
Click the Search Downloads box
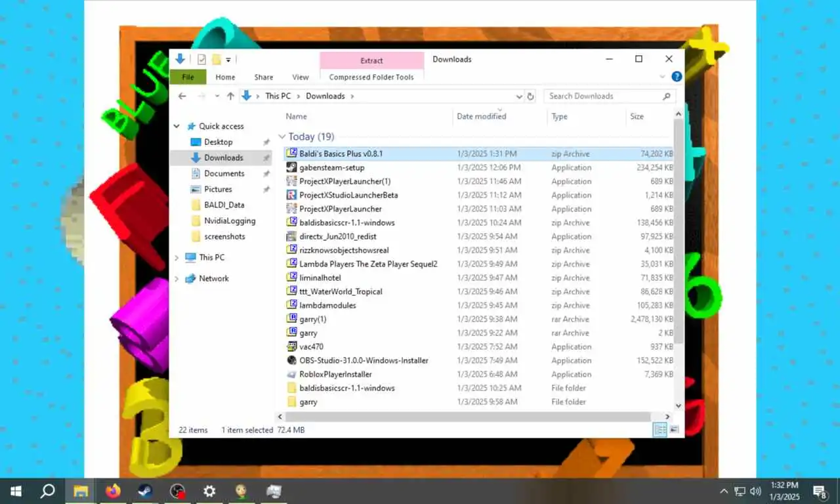pyautogui.click(x=609, y=96)
